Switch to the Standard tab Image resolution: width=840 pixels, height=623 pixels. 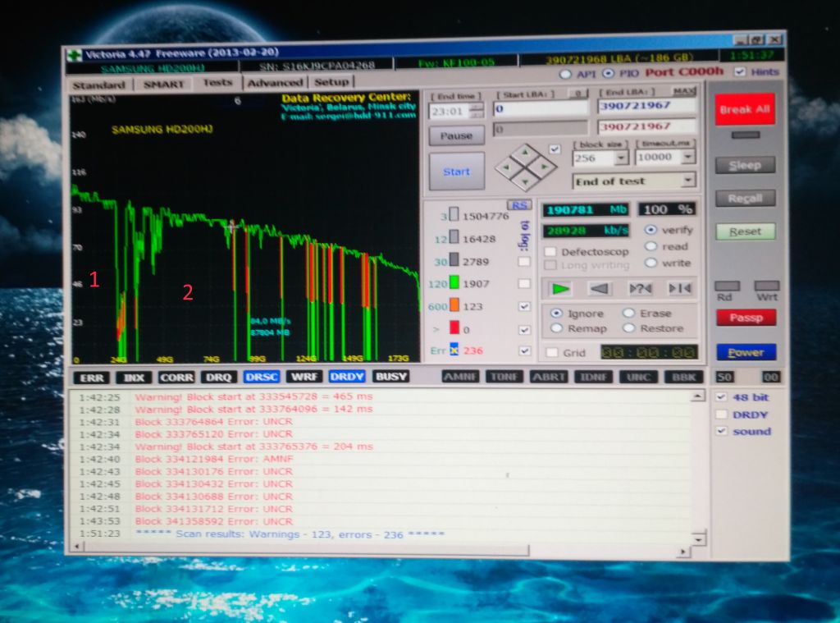coord(99,85)
